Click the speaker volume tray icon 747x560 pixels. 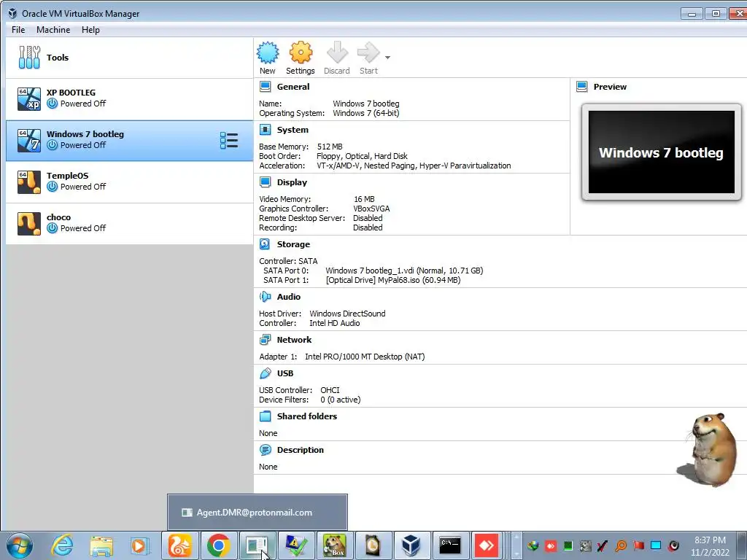click(x=673, y=545)
